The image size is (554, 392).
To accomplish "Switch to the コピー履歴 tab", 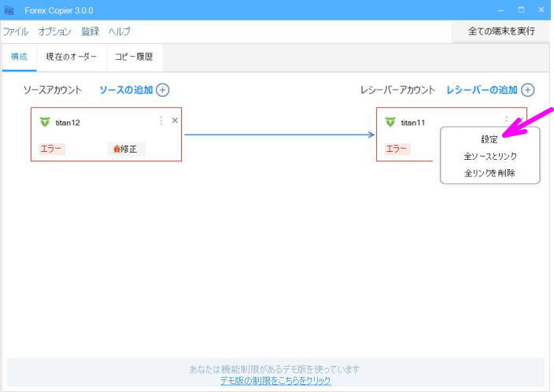I will coord(135,57).
